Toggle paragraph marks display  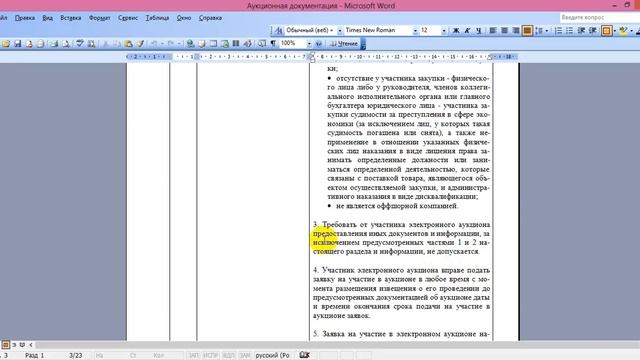point(273,44)
